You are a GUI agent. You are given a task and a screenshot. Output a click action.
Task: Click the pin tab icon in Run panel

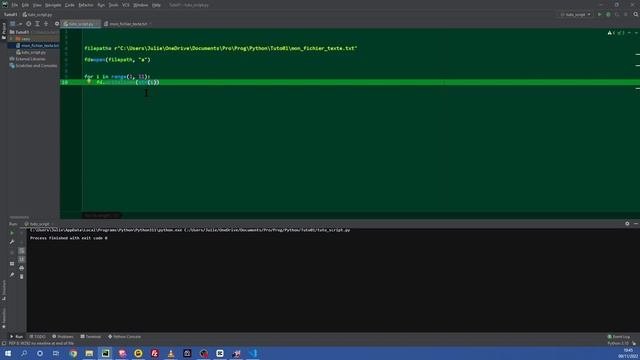coord(12,275)
